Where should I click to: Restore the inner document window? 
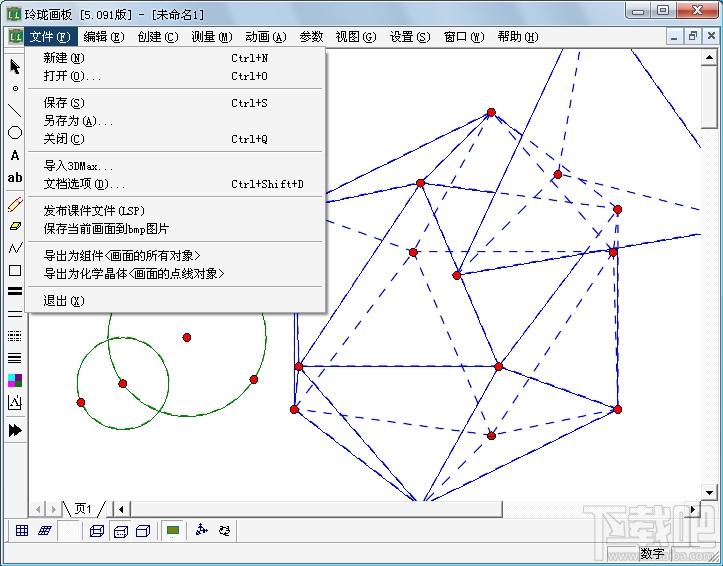tap(693, 37)
